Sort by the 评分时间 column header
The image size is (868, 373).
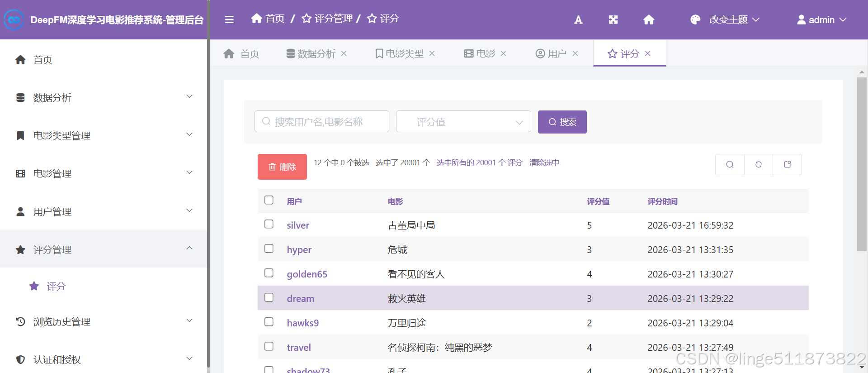tap(662, 201)
